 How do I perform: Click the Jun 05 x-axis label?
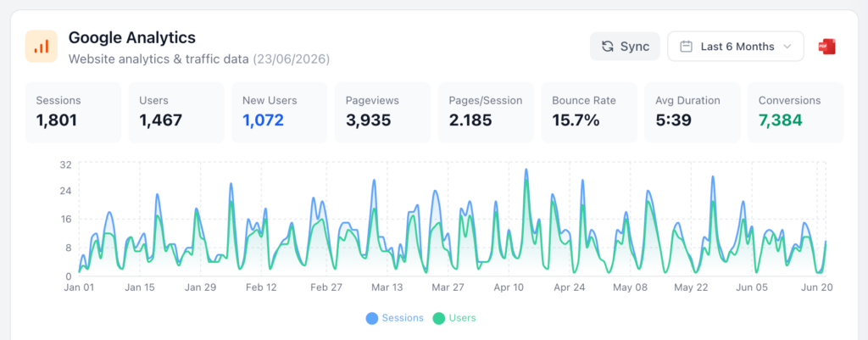pos(753,287)
